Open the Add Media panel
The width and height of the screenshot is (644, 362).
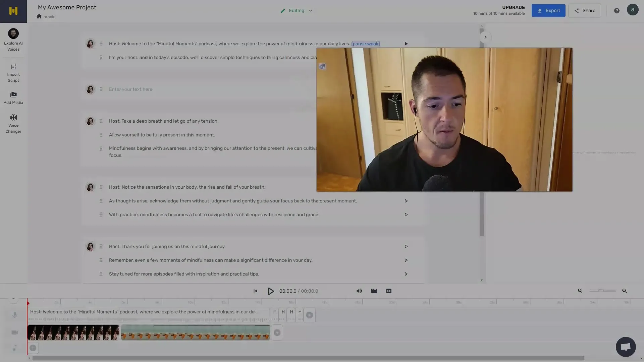pos(13,98)
